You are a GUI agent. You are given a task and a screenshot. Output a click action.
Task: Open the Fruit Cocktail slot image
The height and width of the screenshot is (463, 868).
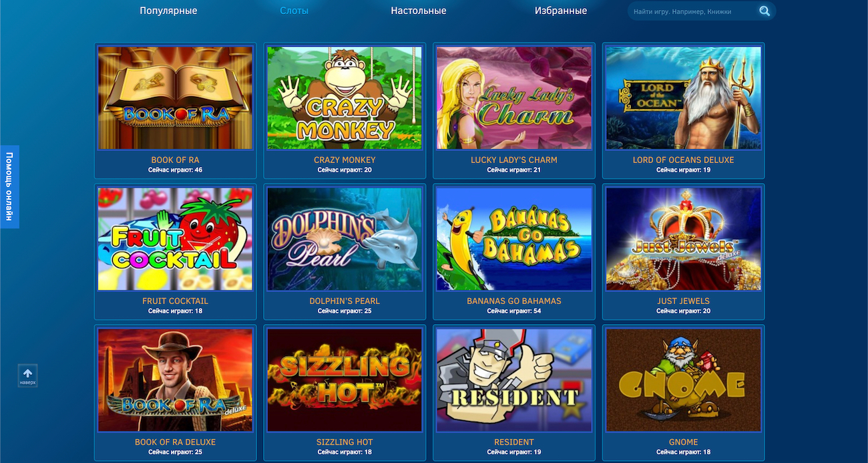pyautogui.click(x=175, y=239)
